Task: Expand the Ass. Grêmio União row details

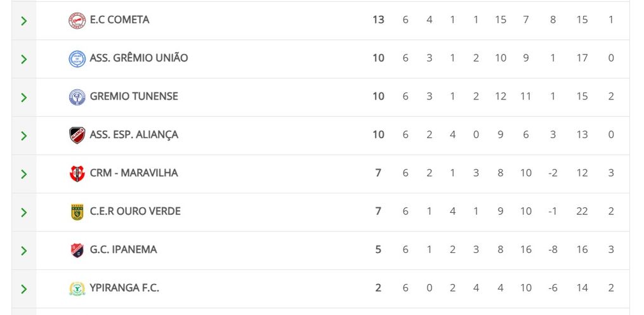Action: pos(23,59)
